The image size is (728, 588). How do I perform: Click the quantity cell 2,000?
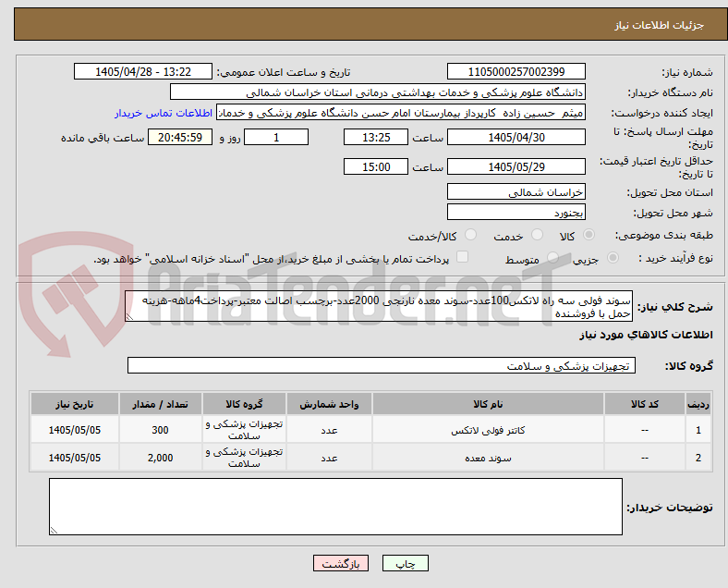click(x=160, y=458)
